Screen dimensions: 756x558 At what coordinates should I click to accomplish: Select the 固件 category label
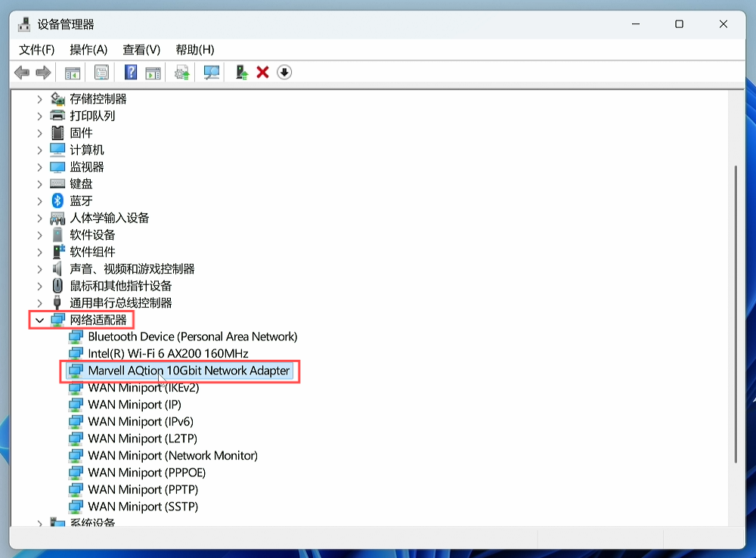pyautogui.click(x=81, y=132)
